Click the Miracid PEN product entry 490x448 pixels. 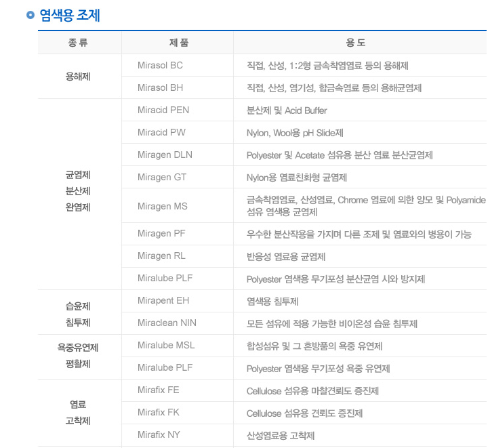tap(163, 110)
